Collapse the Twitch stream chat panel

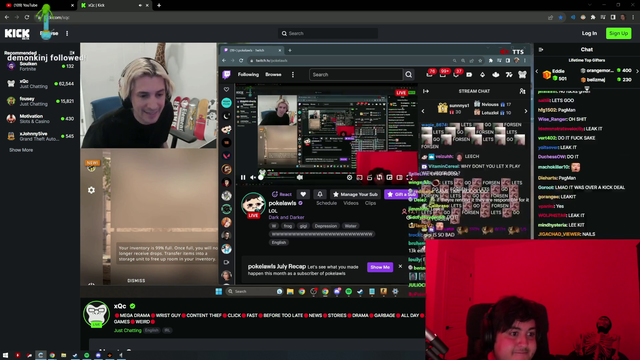click(426, 91)
